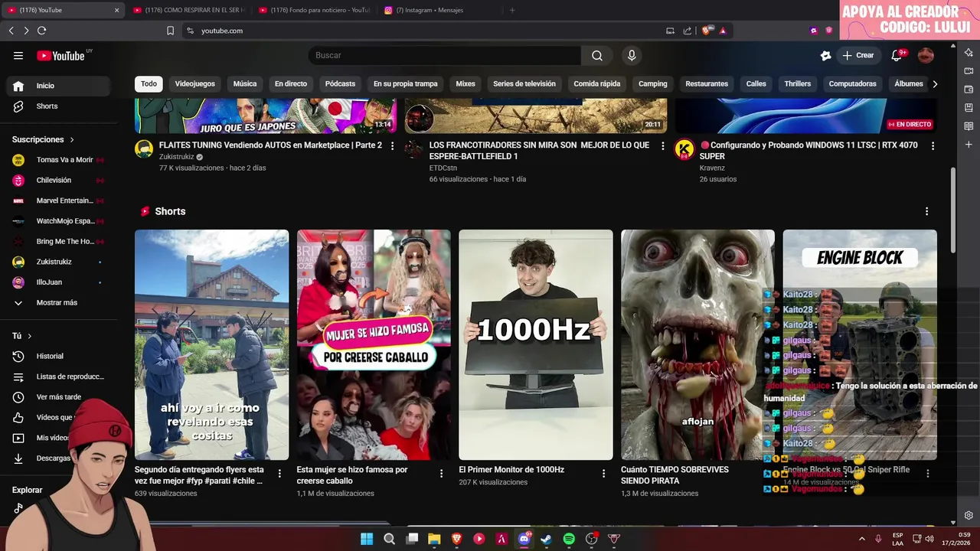Select the Música chip

point(245,83)
